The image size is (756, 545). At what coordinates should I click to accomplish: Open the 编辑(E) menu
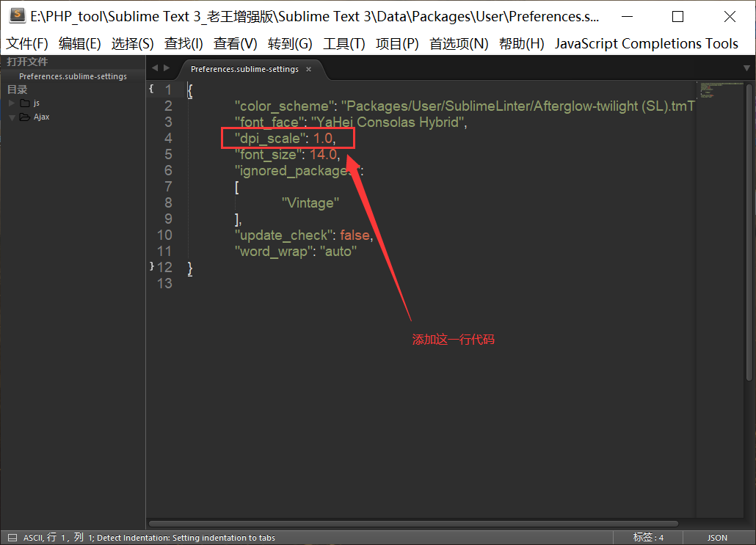point(79,44)
